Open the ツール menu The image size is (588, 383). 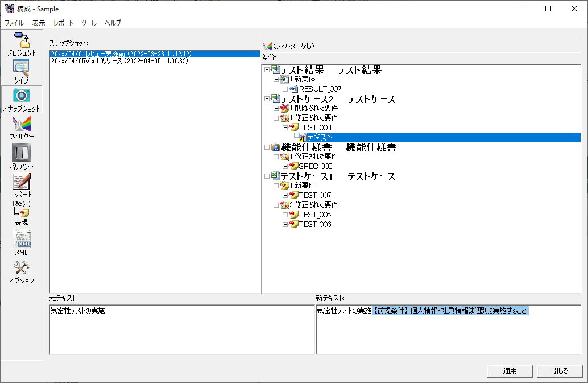pyautogui.click(x=89, y=23)
